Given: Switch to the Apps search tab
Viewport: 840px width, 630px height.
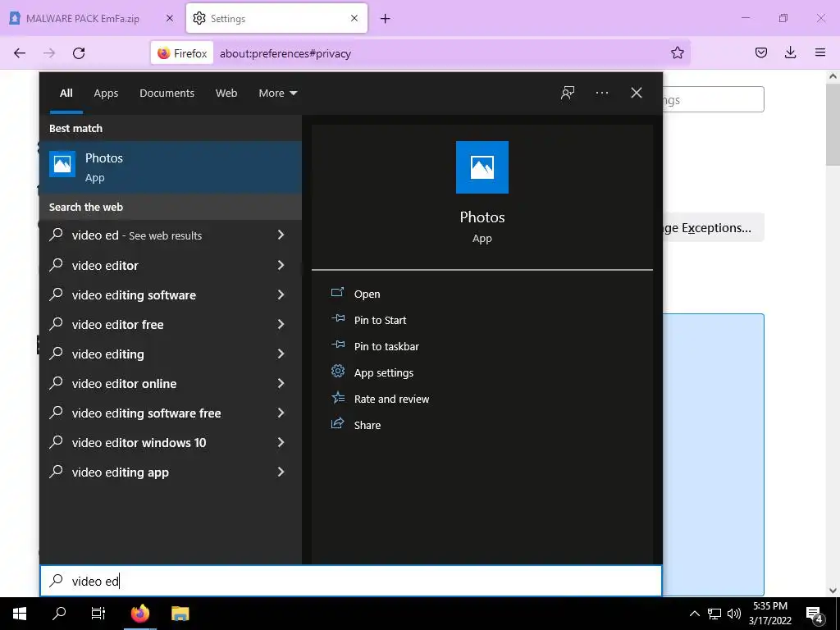Looking at the screenshot, I should pyautogui.click(x=106, y=94).
